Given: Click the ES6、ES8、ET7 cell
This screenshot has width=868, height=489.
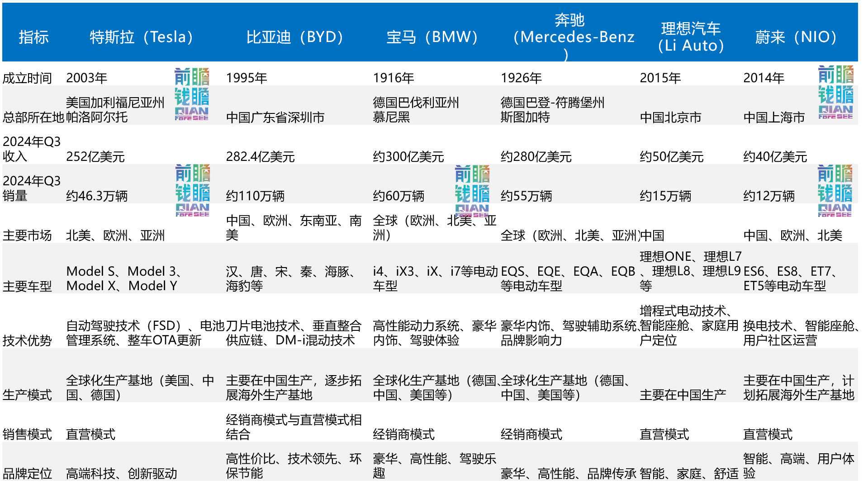Looking at the screenshot, I should click(792, 278).
